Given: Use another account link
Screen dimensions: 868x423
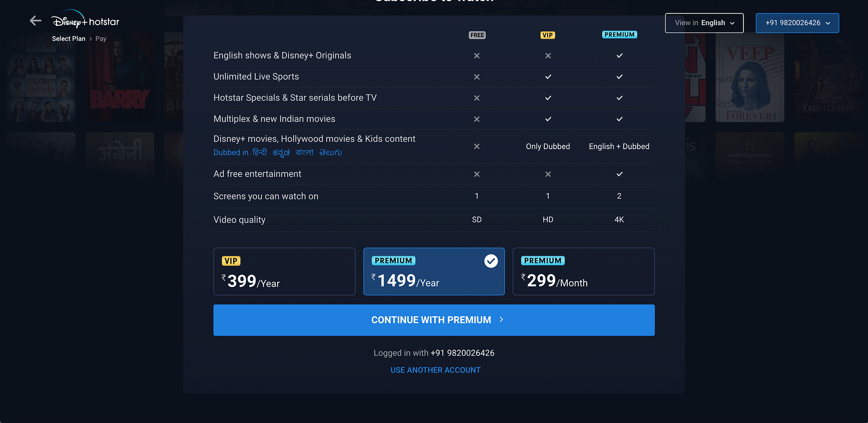Looking at the screenshot, I should click(x=435, y=370).
